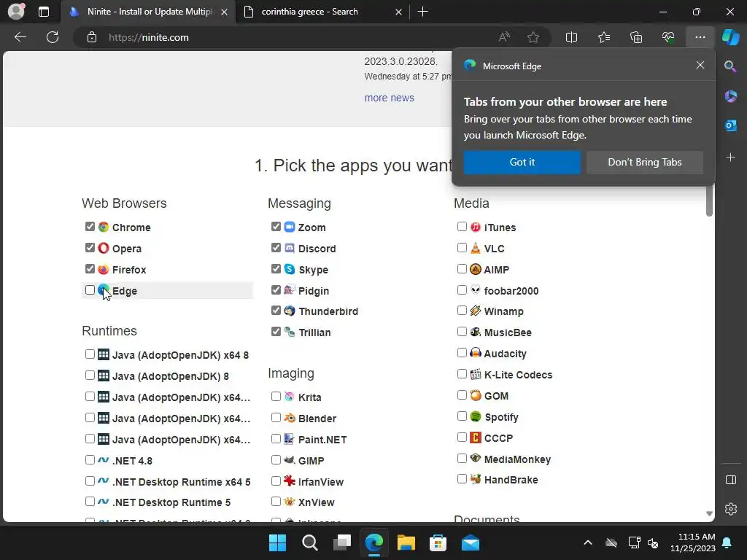Open taskbar Search icon
The width and height of the screenshot is (747, 560).
click(309, 542)
